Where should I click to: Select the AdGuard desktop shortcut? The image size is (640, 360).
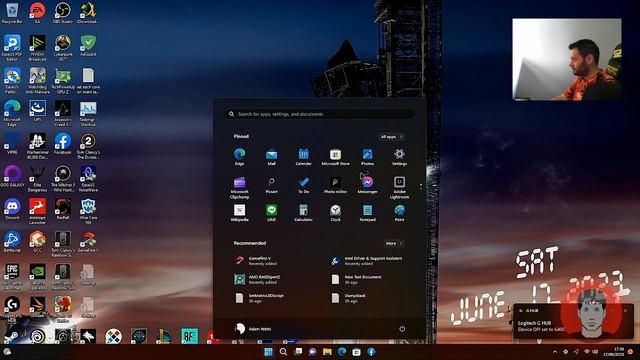88,45
